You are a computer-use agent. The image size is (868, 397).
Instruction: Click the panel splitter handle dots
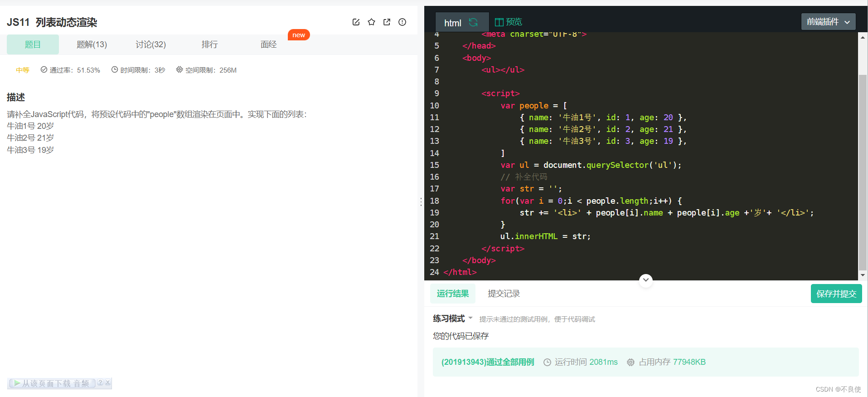[x=421, y=202]
